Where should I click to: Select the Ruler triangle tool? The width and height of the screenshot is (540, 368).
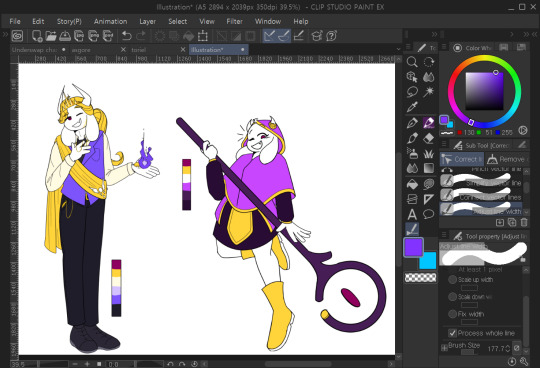(x=428, y=199)
